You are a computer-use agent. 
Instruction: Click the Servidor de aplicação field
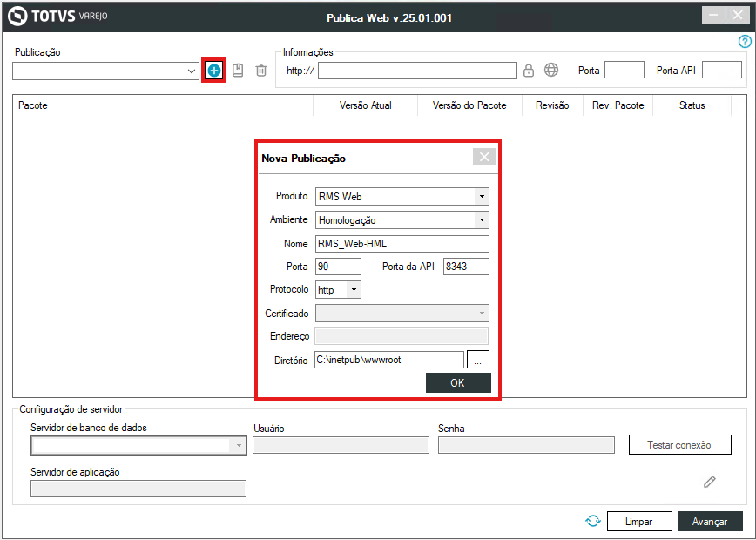[138, 489]
